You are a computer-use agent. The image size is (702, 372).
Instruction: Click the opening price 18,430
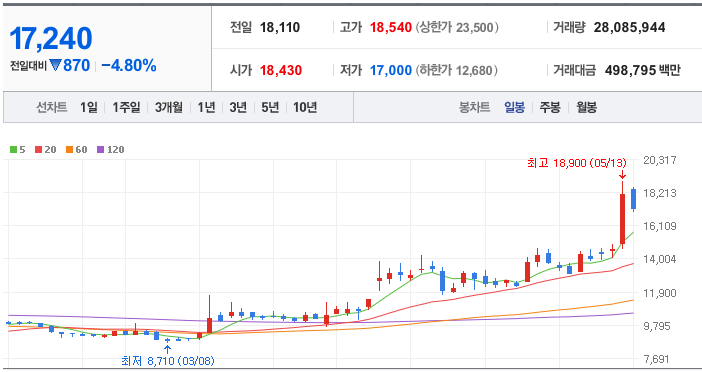281,70
